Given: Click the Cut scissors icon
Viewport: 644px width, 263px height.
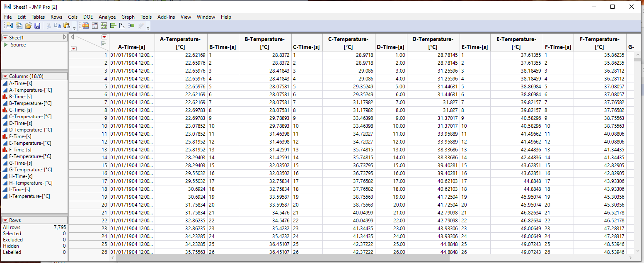Looking at the screenshot, I should tap(49, 26).
